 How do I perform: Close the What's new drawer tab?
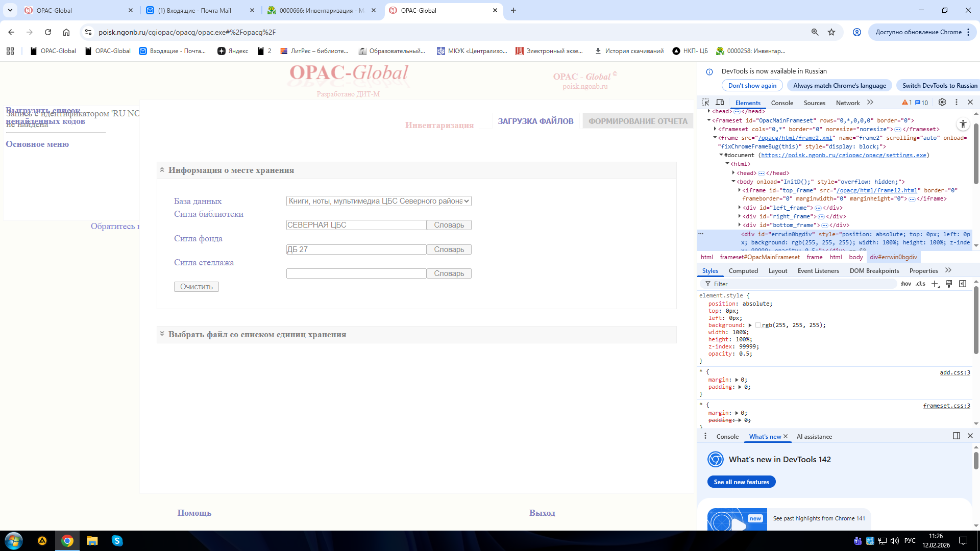pyautogui.click(x=786, y=436)
